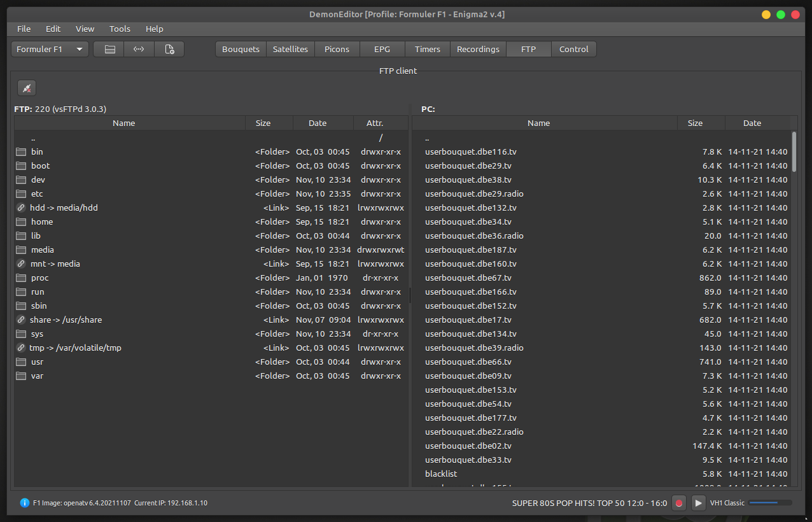The width and height of the screenshot is (812, 522).
Task: Open the Tools menu
Action: point(120,29)
